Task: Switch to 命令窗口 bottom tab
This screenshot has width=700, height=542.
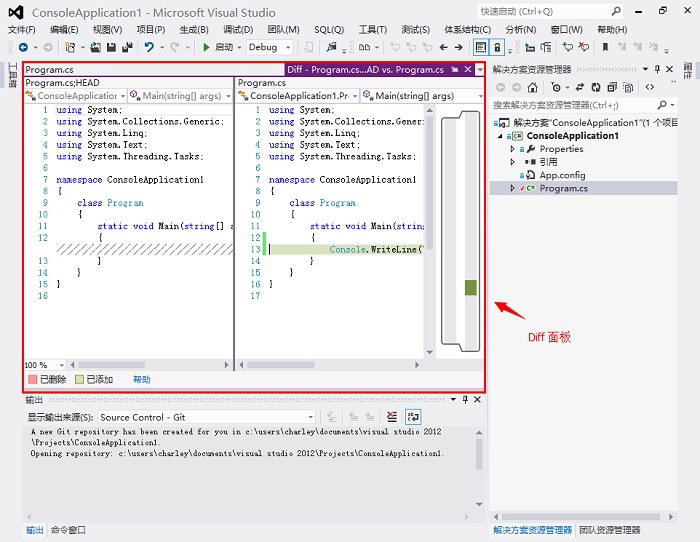Action: coord(68,530)
